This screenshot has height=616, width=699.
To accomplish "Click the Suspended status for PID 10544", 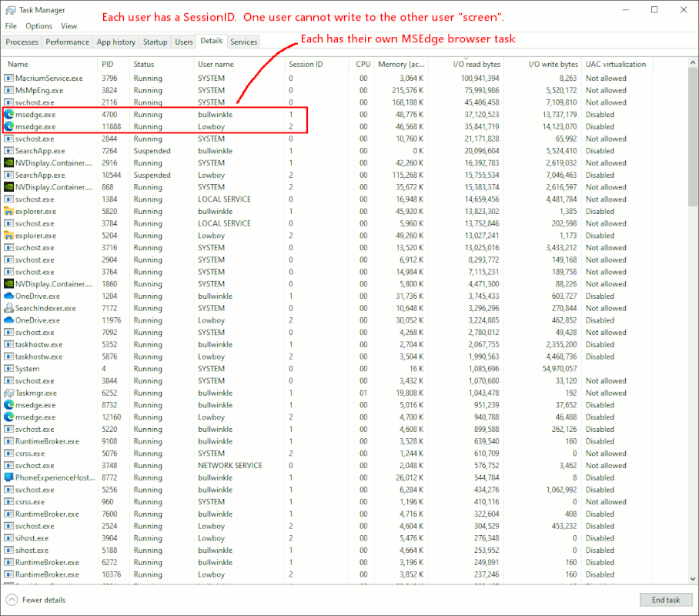I will coord(152,175).
